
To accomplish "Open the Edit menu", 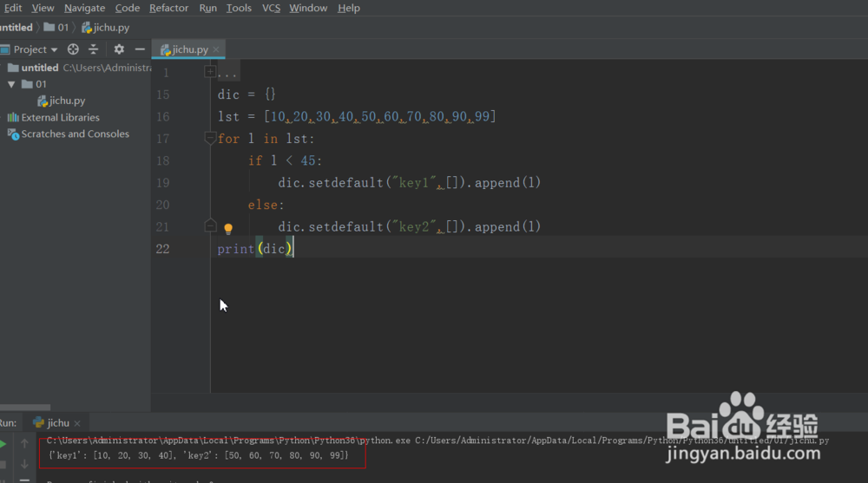I will coord(12,8).
